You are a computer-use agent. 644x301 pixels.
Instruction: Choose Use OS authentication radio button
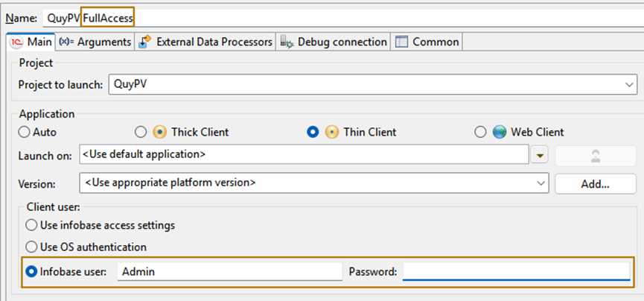point(31,247)
